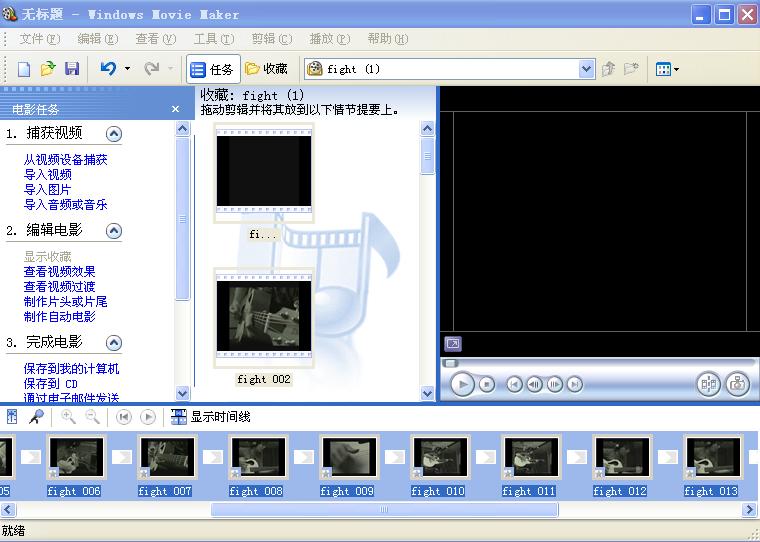Open the 编辑(E) menu
Screen dimensions: 760x542
(98, 39)
